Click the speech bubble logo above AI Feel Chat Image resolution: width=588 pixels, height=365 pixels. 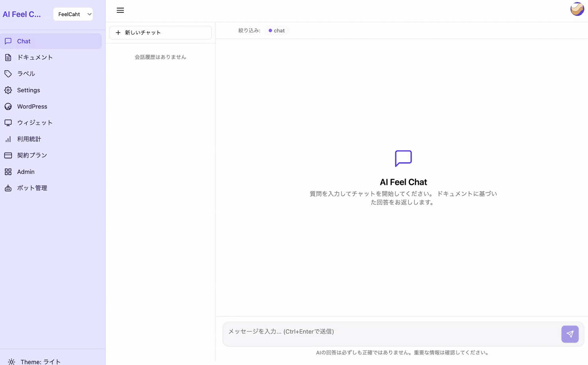(x=403, y=158)
